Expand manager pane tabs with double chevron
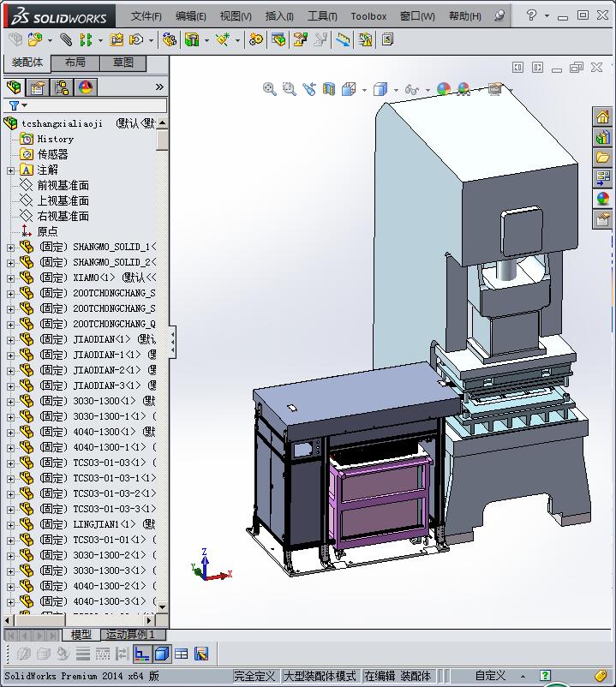The width and height of the screenshot is (616, 687). click(159, 87)
